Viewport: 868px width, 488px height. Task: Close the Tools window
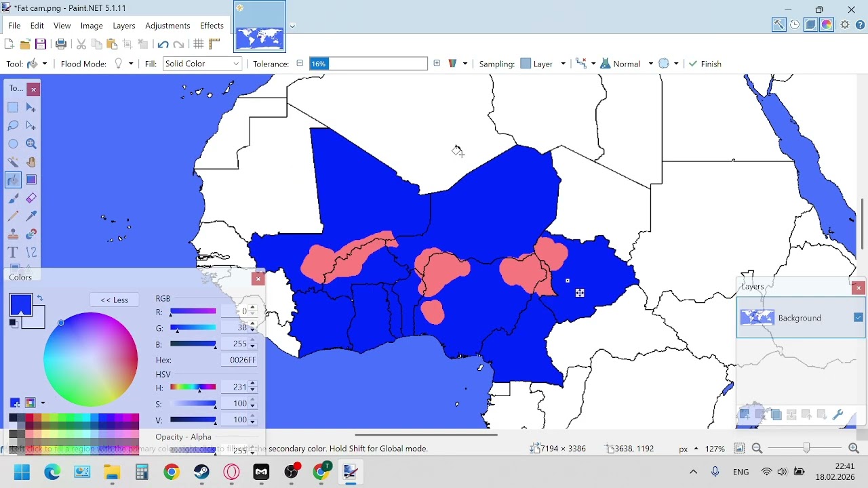point(33,89)
